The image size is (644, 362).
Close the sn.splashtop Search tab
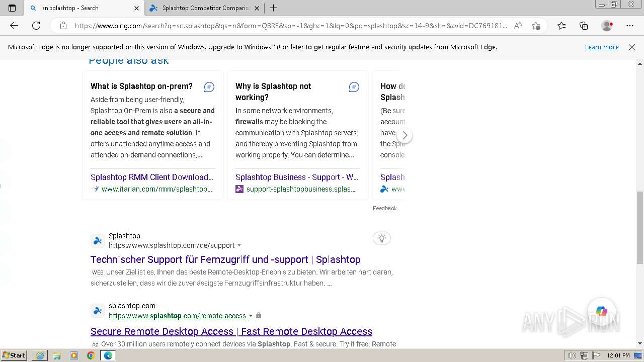point(136,8)
